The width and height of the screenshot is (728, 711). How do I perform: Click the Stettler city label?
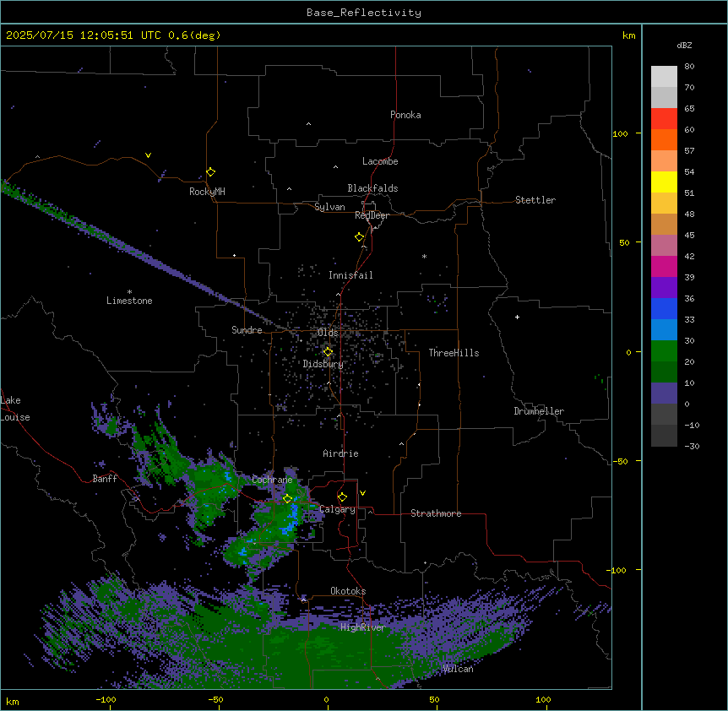pos(535,200)
